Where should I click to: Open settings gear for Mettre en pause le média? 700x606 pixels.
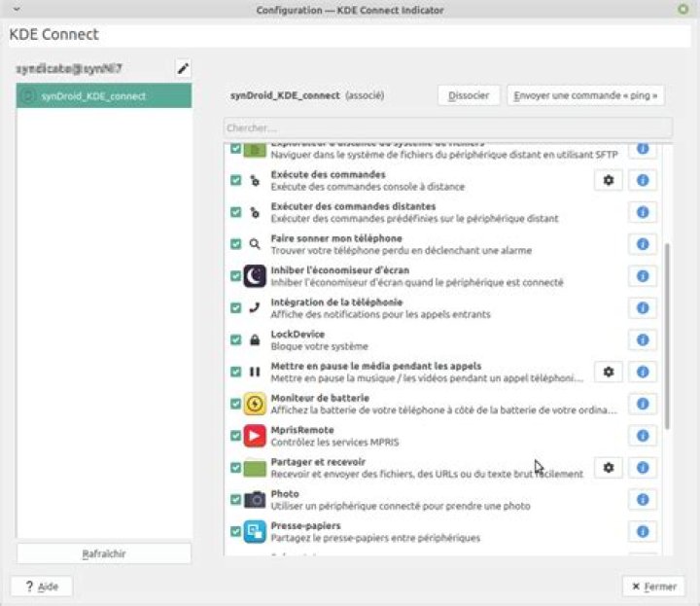point(608,372)
